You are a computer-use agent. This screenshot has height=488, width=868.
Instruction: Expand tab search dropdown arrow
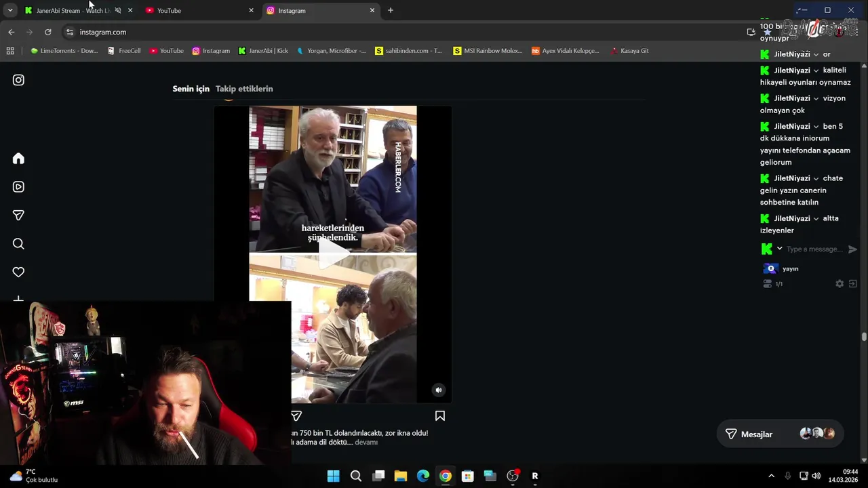[10, 10]
